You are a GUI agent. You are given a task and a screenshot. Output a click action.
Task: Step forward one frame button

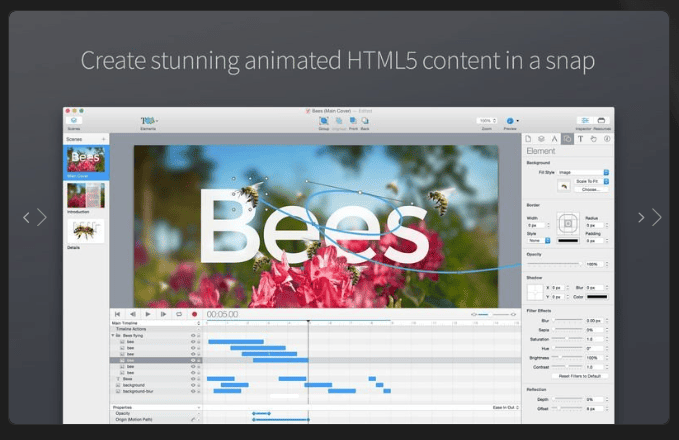163,314
